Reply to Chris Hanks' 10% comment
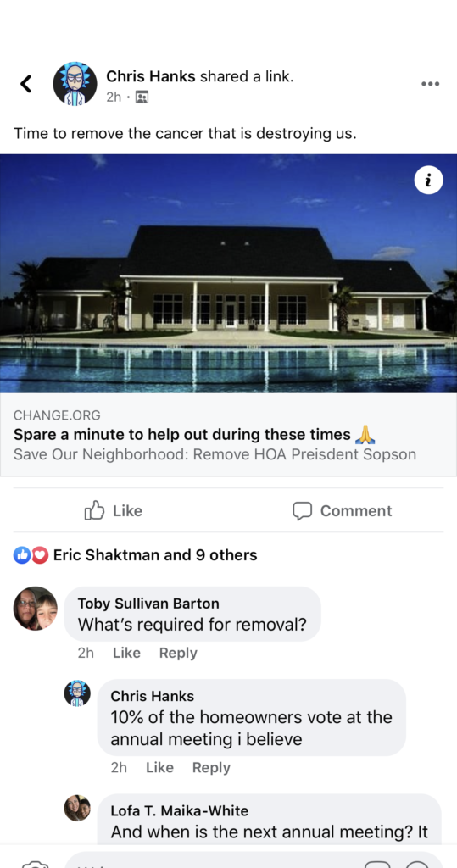This screenshot has width=457, height=868. tap(211, 767)
